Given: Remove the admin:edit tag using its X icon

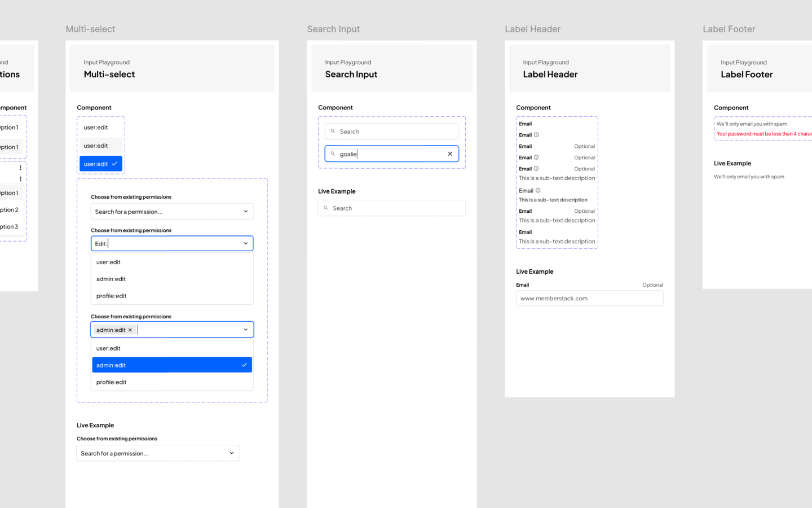Looking at the screenshot, I should [130, 330].
